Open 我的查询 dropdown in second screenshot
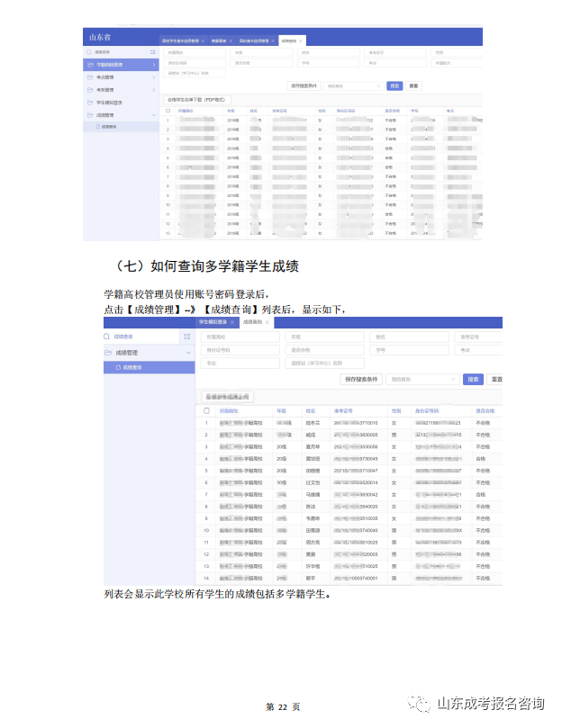The height and width of the screenshot is (728, 562). [x=422, y=380]
